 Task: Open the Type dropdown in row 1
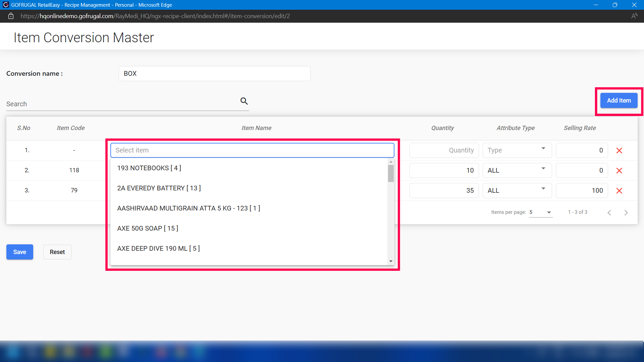(x=517, y=150)
